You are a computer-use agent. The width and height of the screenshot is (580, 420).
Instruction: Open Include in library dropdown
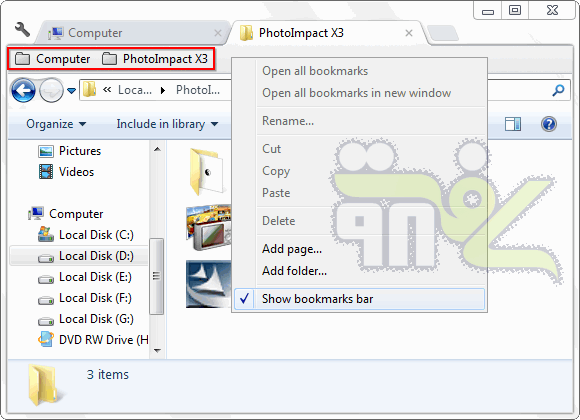167,124
